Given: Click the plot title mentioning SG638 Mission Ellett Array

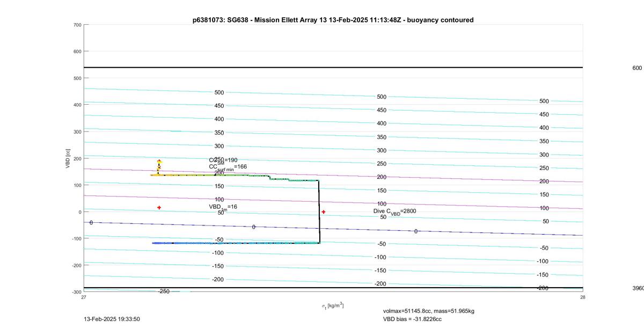Looking at the screenshot, I should 333,20.
